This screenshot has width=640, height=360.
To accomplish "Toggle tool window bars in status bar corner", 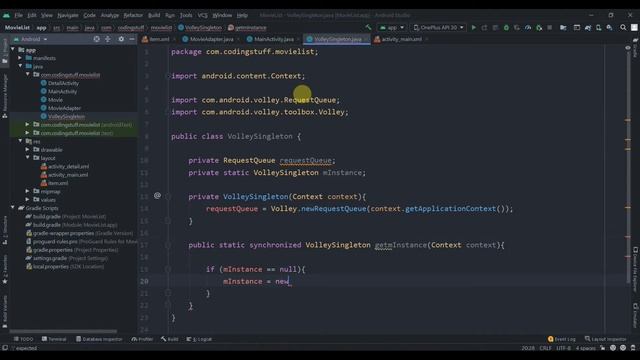I will pos(5,348).
